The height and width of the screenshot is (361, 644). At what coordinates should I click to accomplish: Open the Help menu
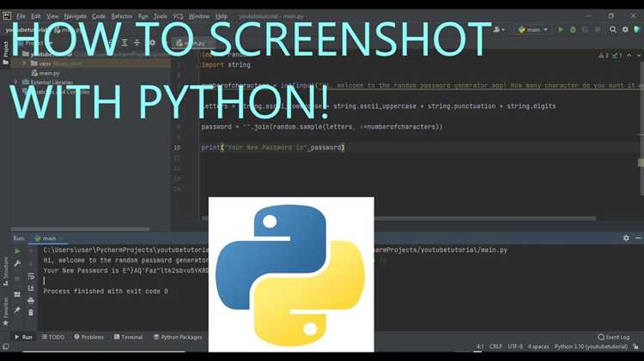coord(221,16)
